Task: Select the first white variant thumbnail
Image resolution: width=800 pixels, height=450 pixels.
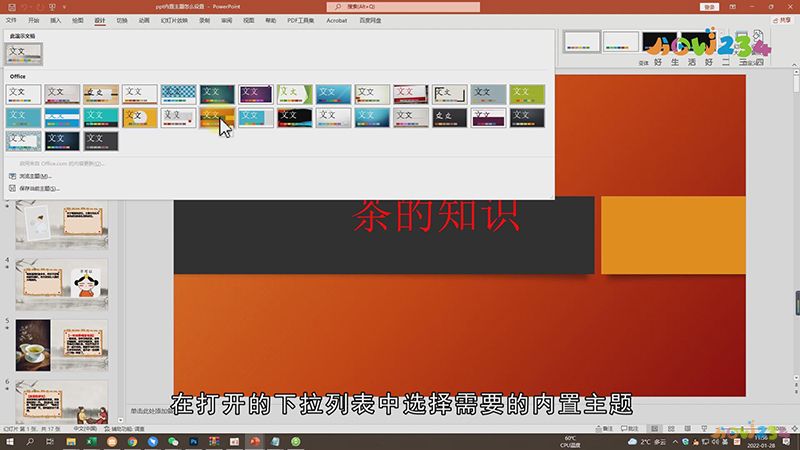Action: tap(581, 41)
